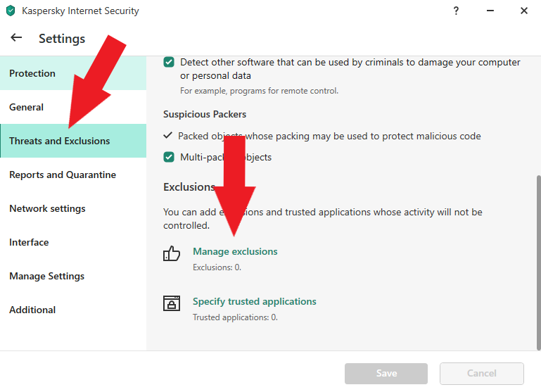The width and height of the screenshot is (541, 392).
Task: Click the trusted applications lock window icon
Action: (172, 303)
